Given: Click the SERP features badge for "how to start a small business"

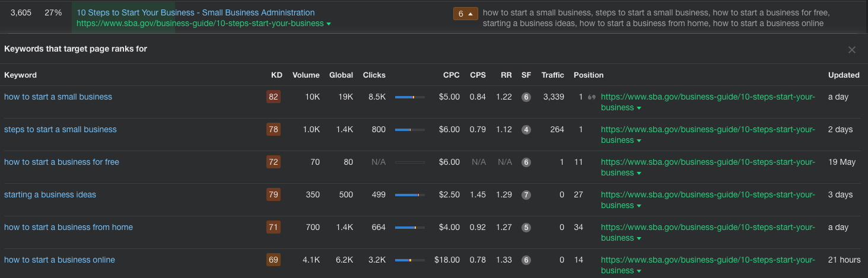Looking at the screenshot, I should coord(526,97).
